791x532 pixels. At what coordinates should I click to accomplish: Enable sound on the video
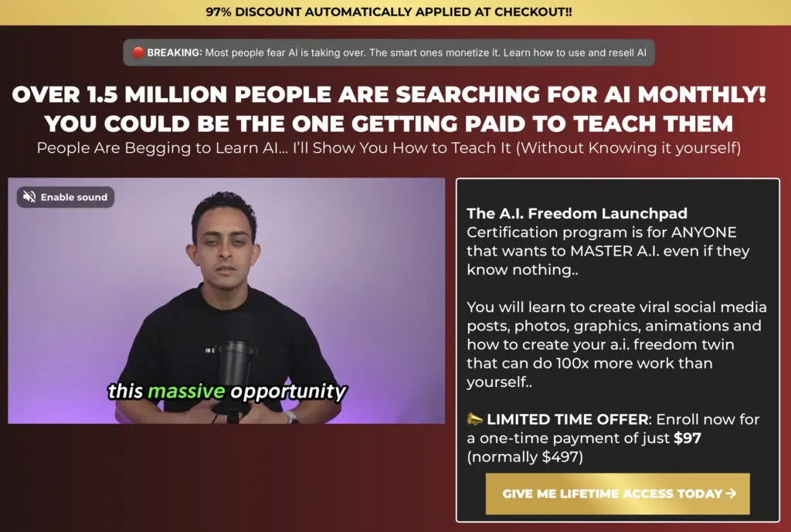point(66,197)
